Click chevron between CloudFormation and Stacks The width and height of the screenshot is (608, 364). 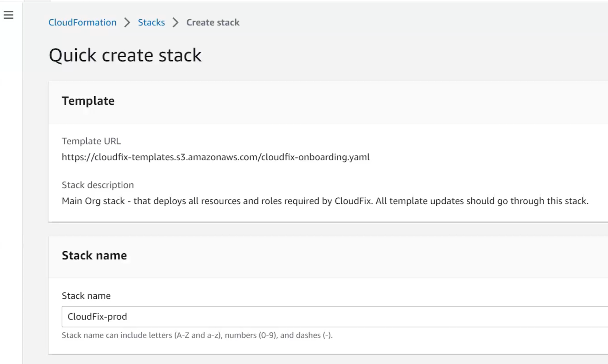(x=127, y=22)
